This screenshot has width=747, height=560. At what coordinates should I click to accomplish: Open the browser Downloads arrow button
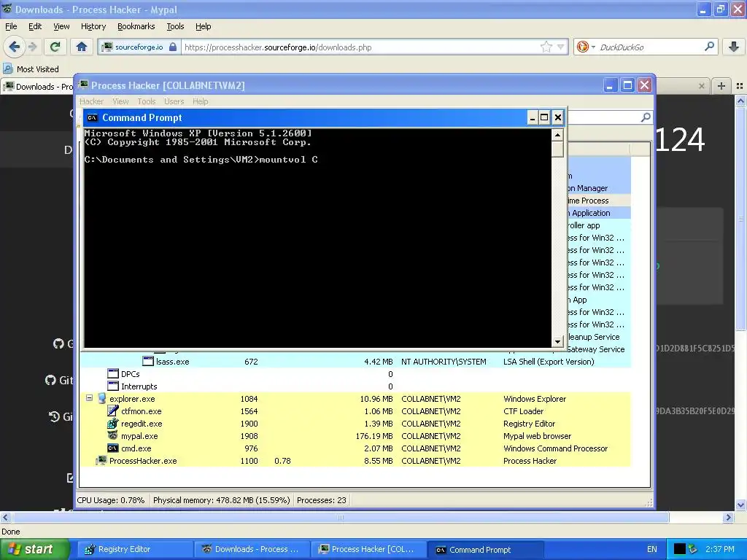(734, 47)
